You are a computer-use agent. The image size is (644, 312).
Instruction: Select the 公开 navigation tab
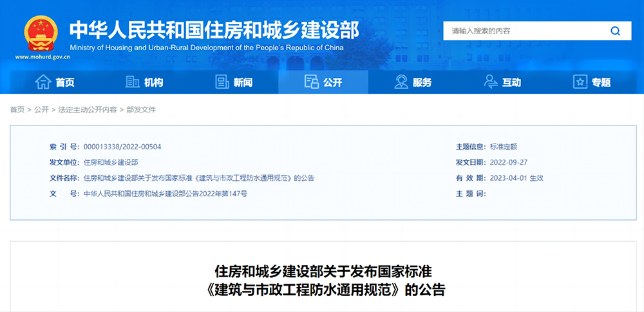point(323,82)
